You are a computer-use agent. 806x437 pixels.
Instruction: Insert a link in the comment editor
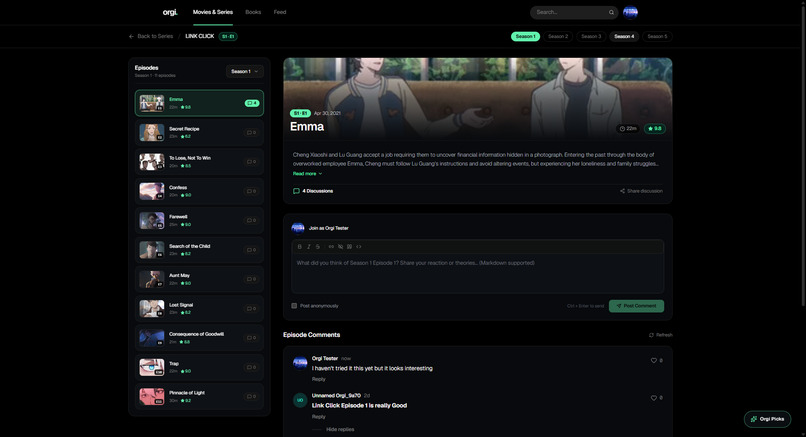click(331, 247)
